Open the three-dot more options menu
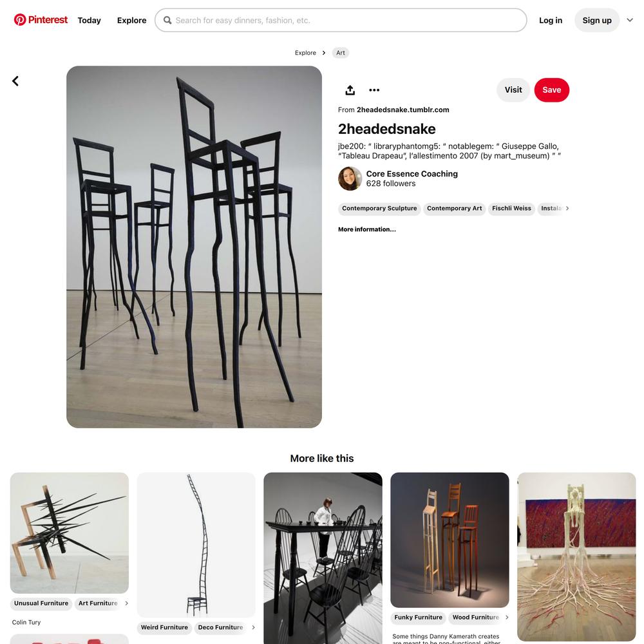Image resolution: width=644 pixels, height=644 pixels. 374,90
